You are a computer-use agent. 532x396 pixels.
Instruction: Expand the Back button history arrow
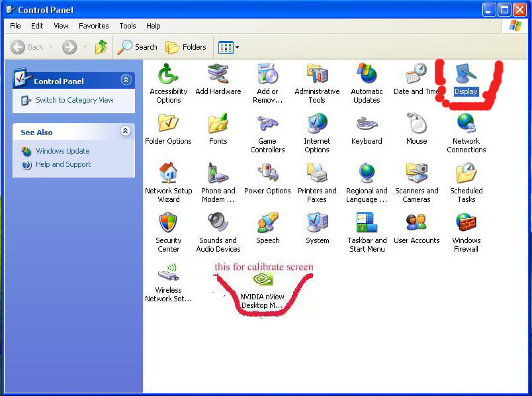(52, 47)
